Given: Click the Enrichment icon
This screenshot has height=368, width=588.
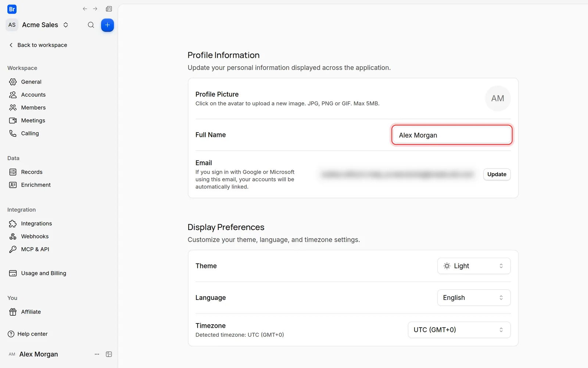Looking at the screenshot, I should pyautogui.click(x=13, y=185).
